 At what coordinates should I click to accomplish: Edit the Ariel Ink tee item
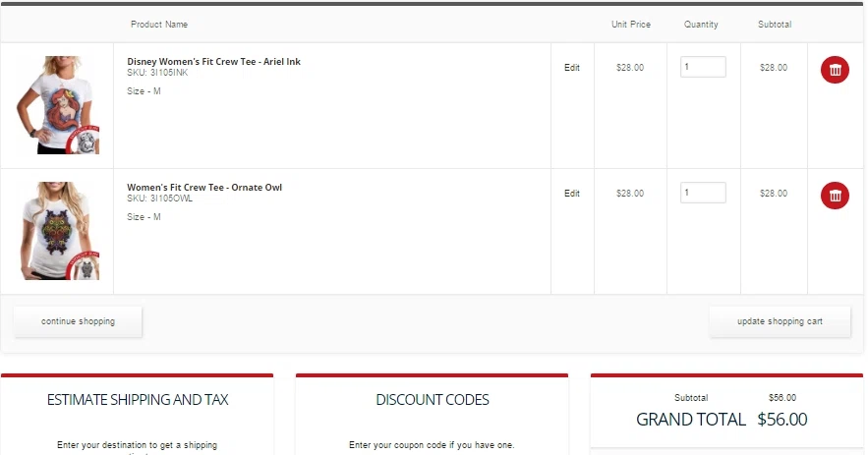[572, 68]
